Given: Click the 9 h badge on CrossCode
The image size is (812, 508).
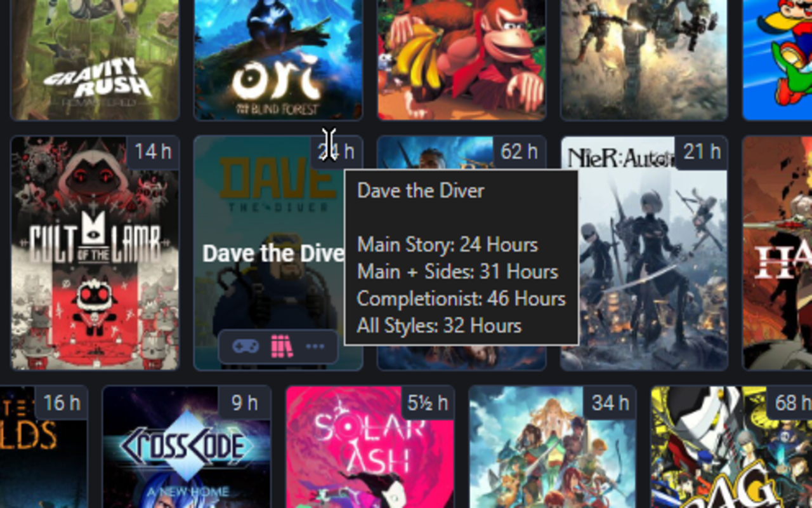Looking at the screenshot, I should 245,403.
